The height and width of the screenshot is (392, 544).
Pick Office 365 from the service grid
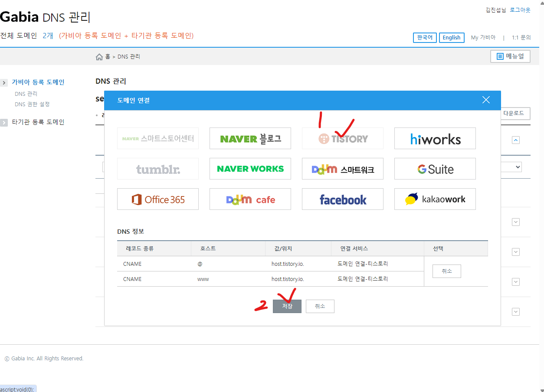point(157,199)
